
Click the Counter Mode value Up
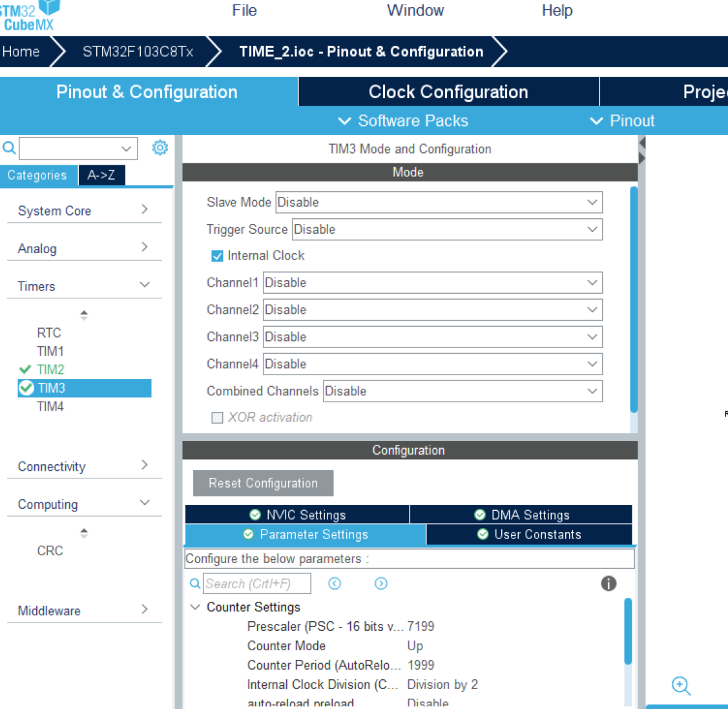(415, 646)
